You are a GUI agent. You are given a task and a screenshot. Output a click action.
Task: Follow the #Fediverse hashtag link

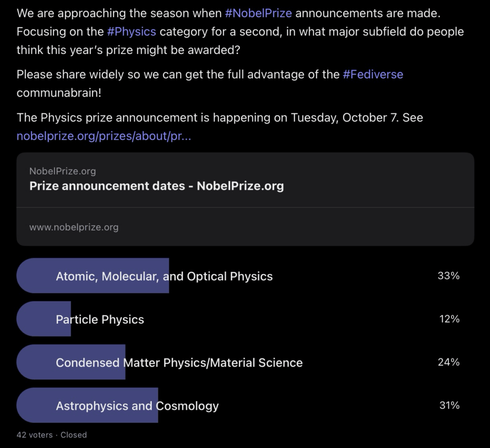pyautogui.click(x=373, y=75)
